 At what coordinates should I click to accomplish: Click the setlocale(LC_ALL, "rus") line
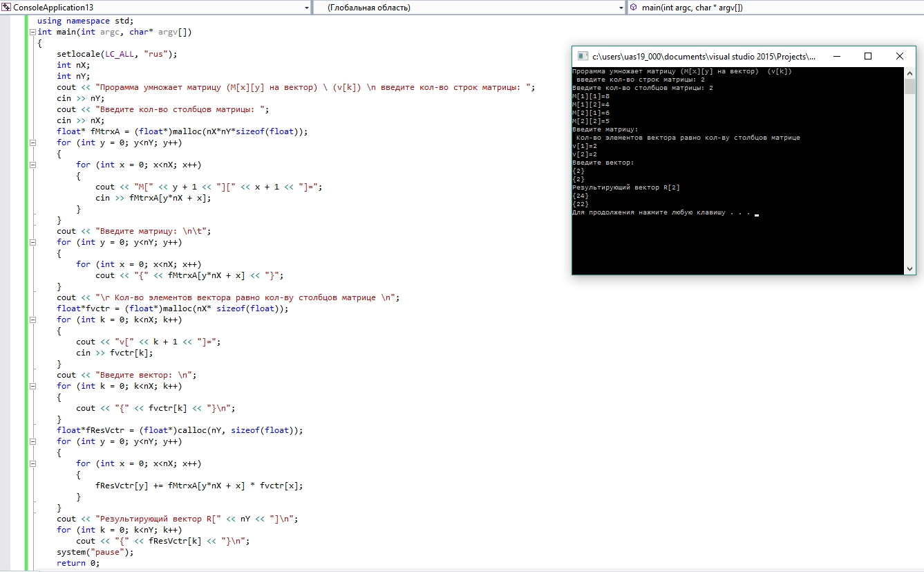(117, 54)
